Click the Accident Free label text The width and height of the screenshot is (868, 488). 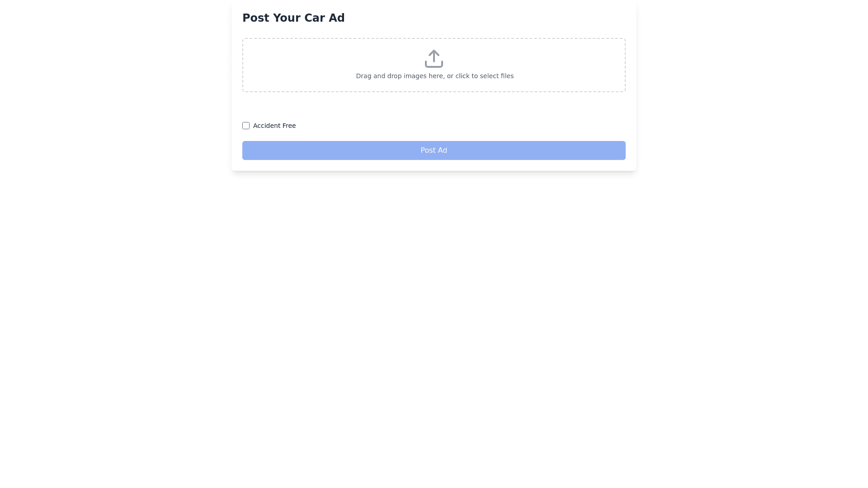click(x=274, y=126)
